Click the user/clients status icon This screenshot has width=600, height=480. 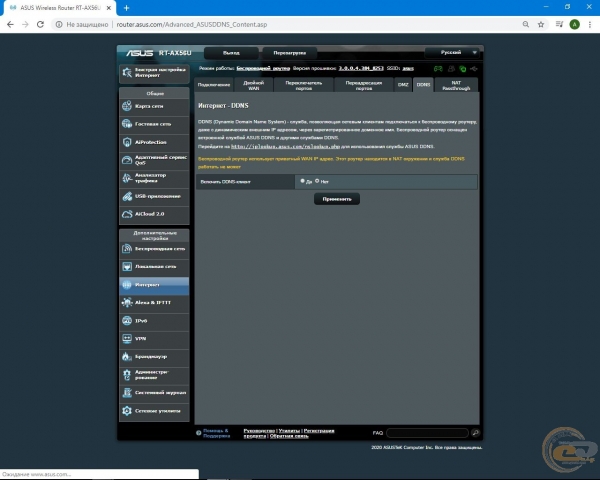(x=452, y=69)
